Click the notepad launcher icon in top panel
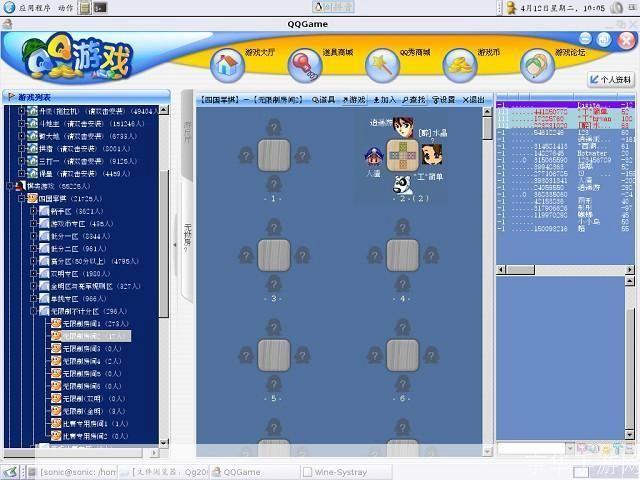The image size is (640, 480). pyautogui.click(x=85, y=7)
